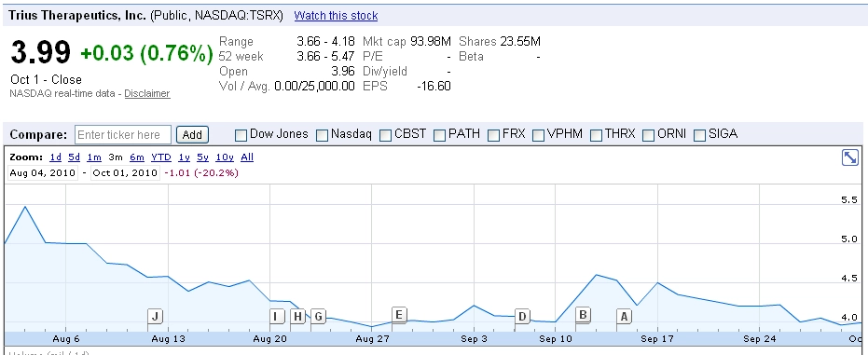Viewport: 868px width, 355px height.
Task: Enable Dow Jones comparison checkbox
Action: (241, 135)
